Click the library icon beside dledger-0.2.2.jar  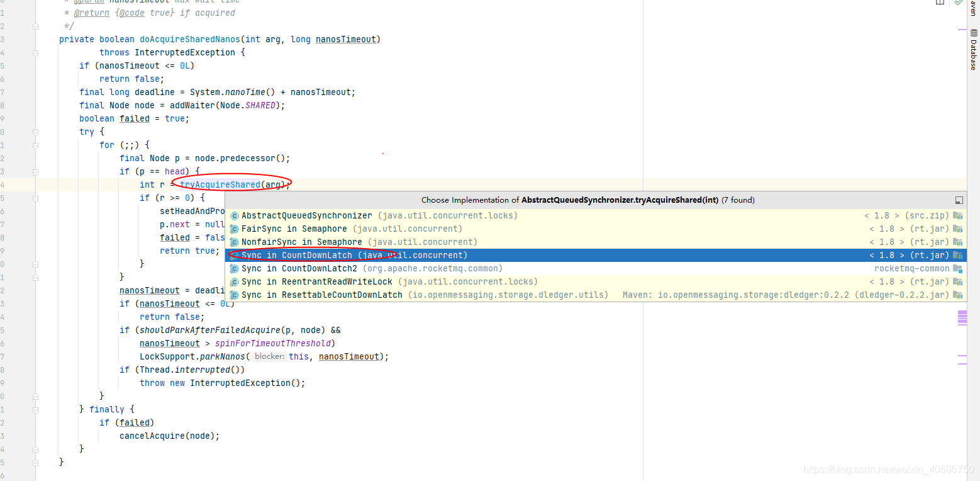[957, 295]
